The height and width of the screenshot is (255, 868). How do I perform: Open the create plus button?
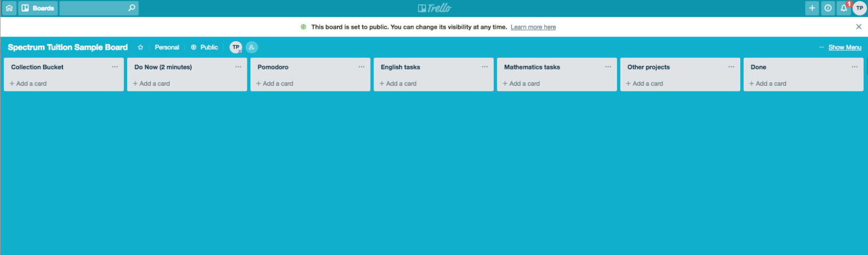point(812,8)
